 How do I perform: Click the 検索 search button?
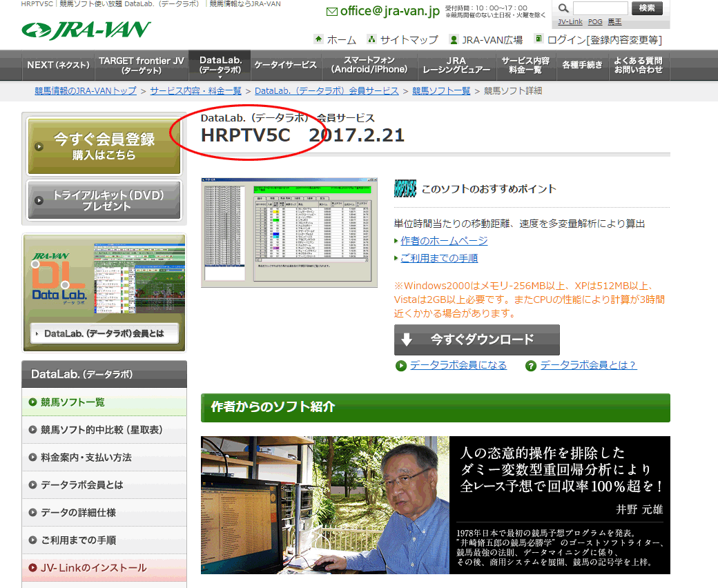click(647, 8)
